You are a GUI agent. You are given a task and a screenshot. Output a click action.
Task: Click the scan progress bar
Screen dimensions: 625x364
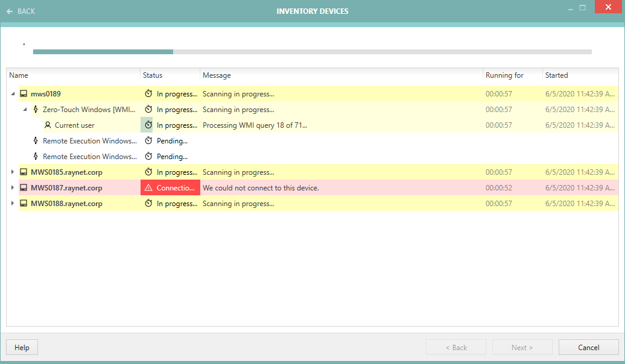coord(312,52)
